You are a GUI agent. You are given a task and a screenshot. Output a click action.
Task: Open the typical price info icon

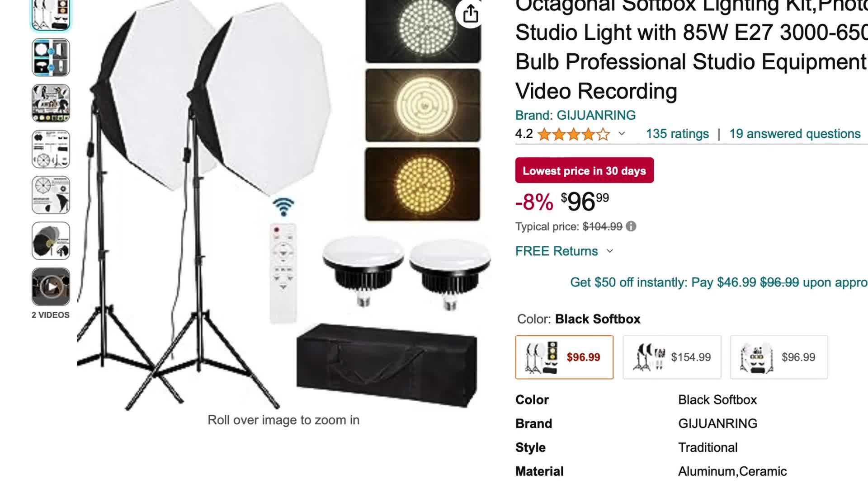631,226
